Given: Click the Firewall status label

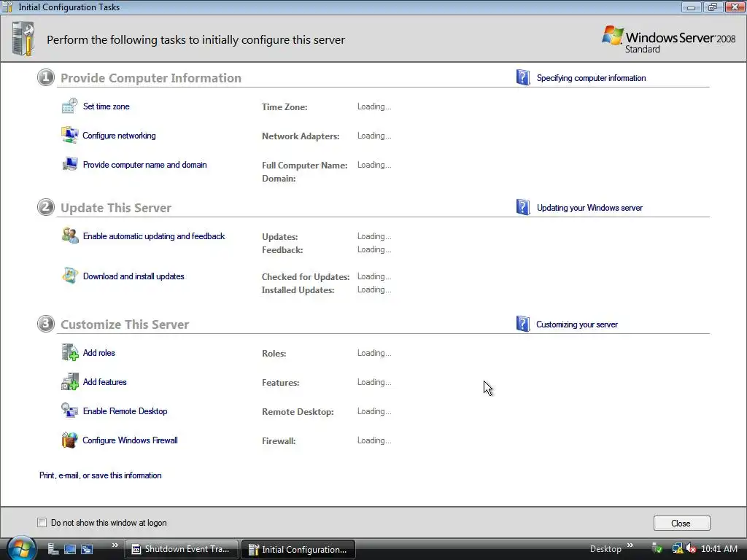Looking at the screenshot, I should click(x=279, y=440).
